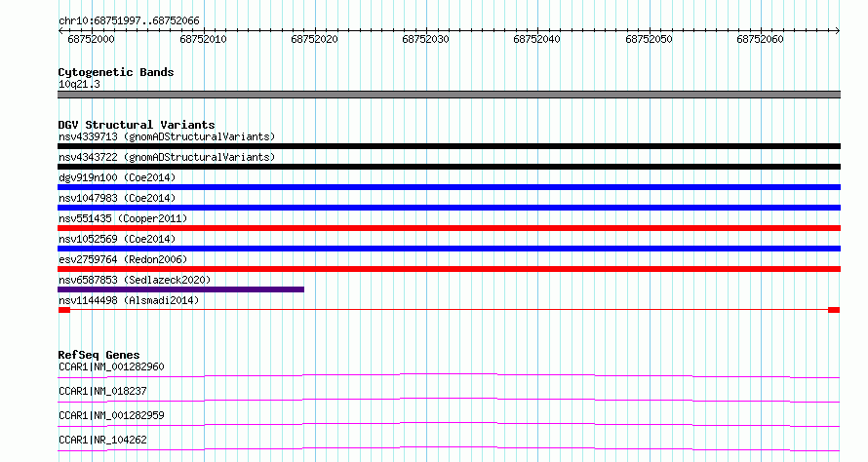
Task: Click the purple nsv6587853 Sedlazeck2020 bar
Action: click(x=181, y=289)
